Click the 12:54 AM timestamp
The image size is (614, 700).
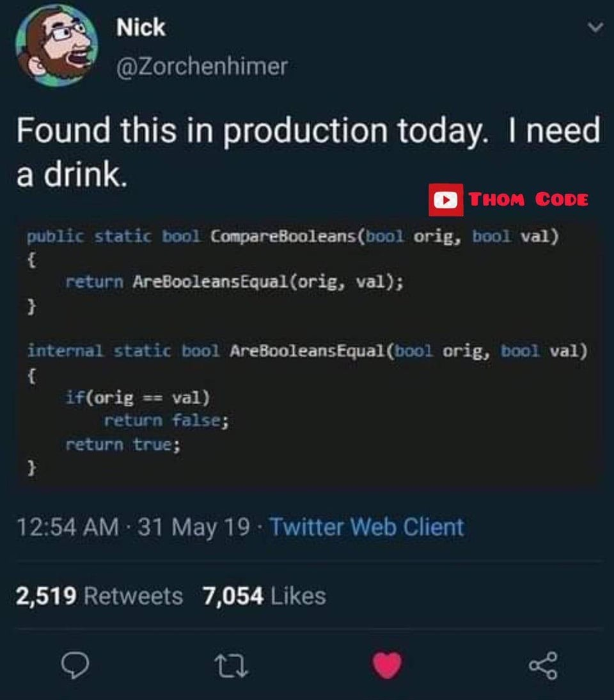click(x=67, y=527)
